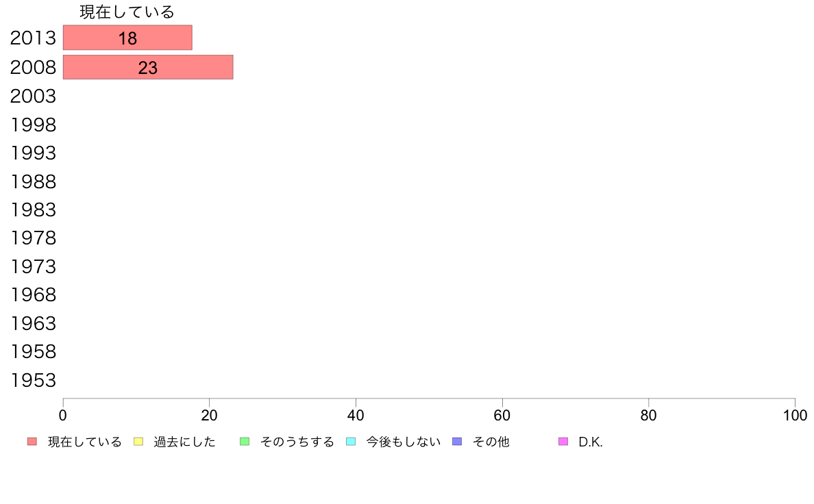
Task: Click the 1998 year label
Action: tap(33, 125)
